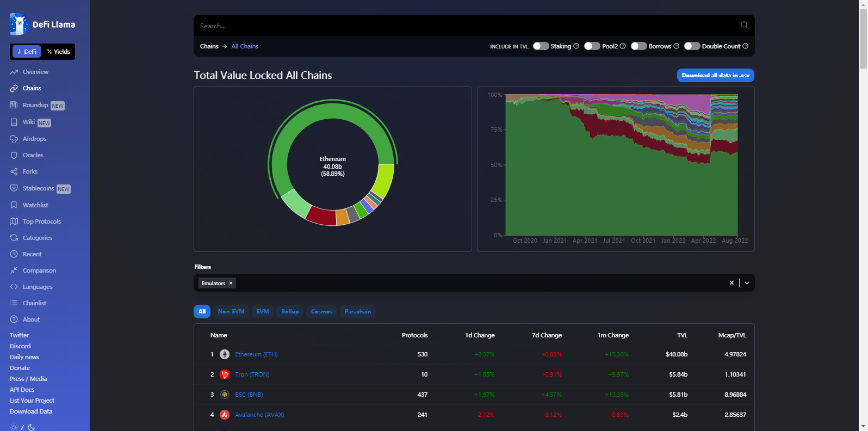This screenshot has height=431, width=868.
Task: Open the Ethereum (ETH) chain link
Action: 256,354
